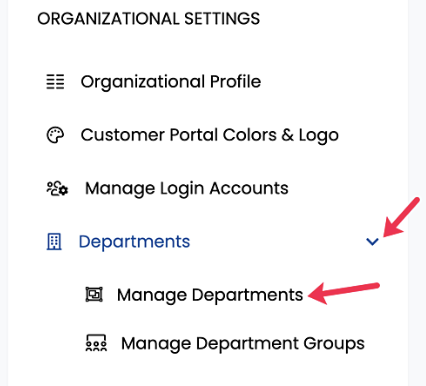Open Organizational Profile settings
Image resolution: width=426 pixels, height=386 pixels.
[x=171, y=82]
